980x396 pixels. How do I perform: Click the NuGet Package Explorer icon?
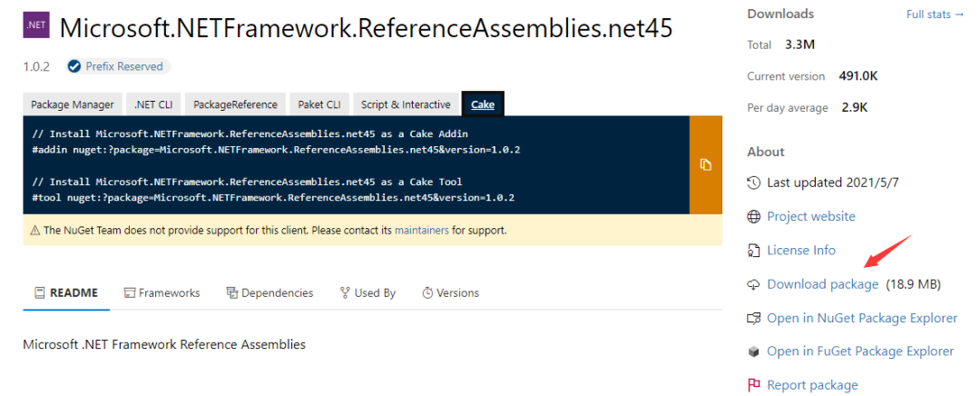[754, 319]
